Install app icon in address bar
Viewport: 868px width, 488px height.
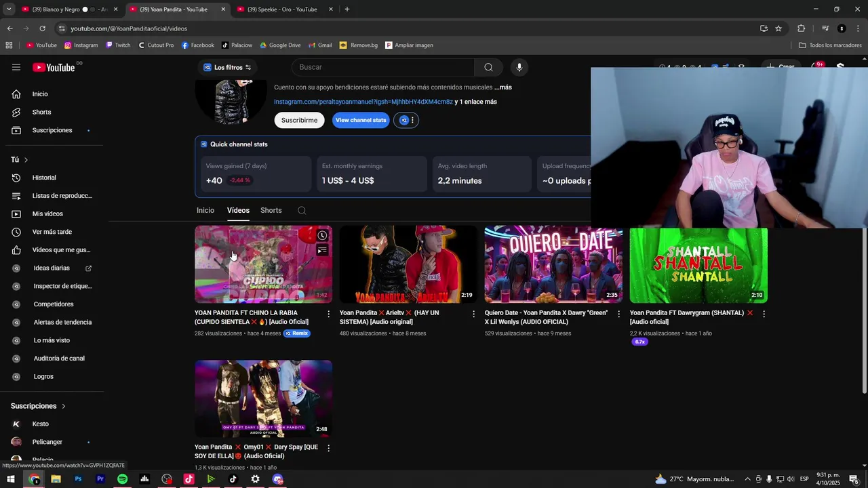click(764, 28)
